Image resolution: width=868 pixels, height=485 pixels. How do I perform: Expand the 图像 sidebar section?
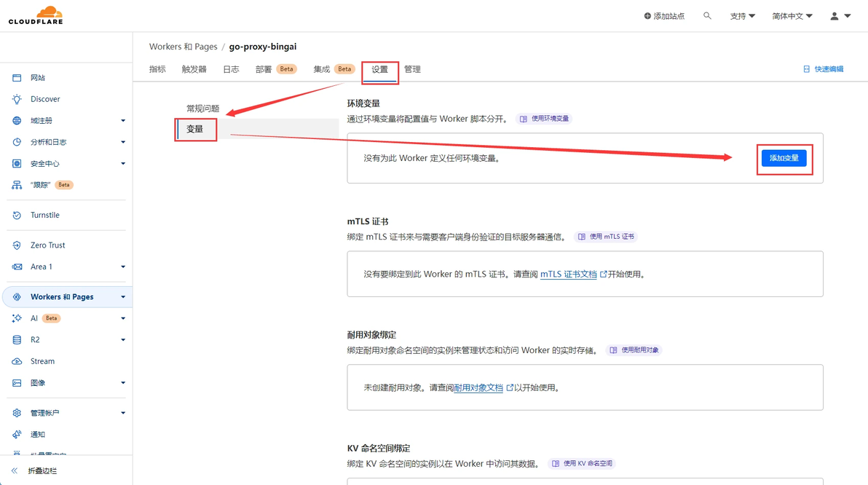point(123,383)
